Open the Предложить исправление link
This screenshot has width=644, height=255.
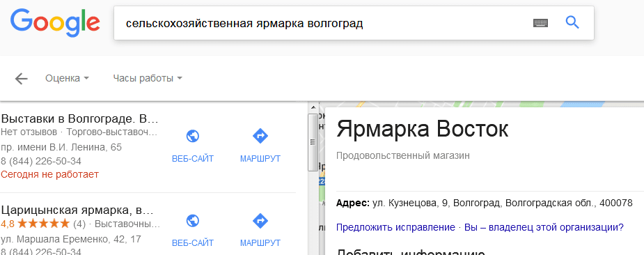point(395,227)
